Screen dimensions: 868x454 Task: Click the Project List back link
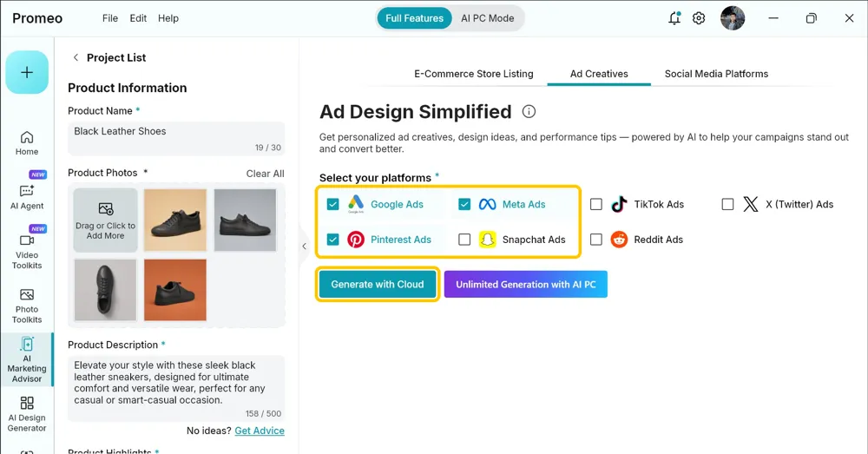click(116, 57)
